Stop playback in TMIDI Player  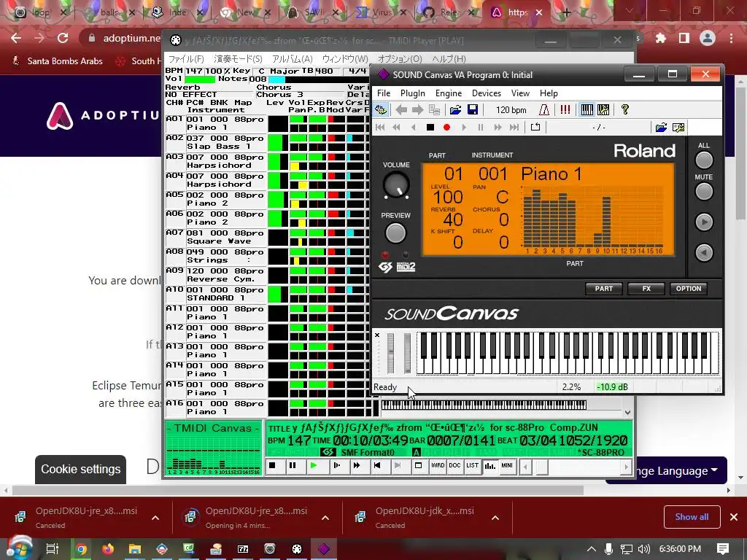(x=273, y=466)
